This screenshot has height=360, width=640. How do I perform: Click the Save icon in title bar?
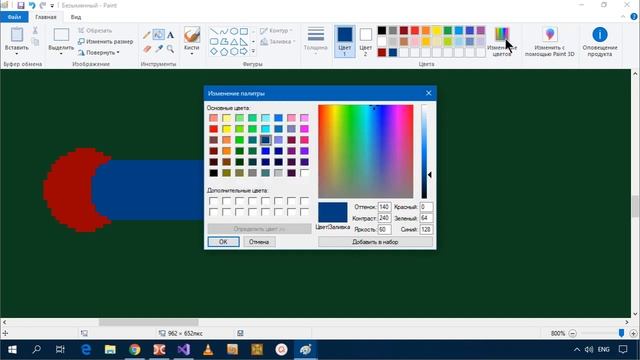pos(21,5)
